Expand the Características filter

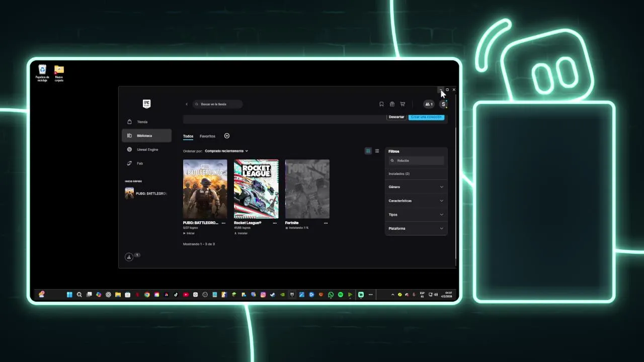416,201
